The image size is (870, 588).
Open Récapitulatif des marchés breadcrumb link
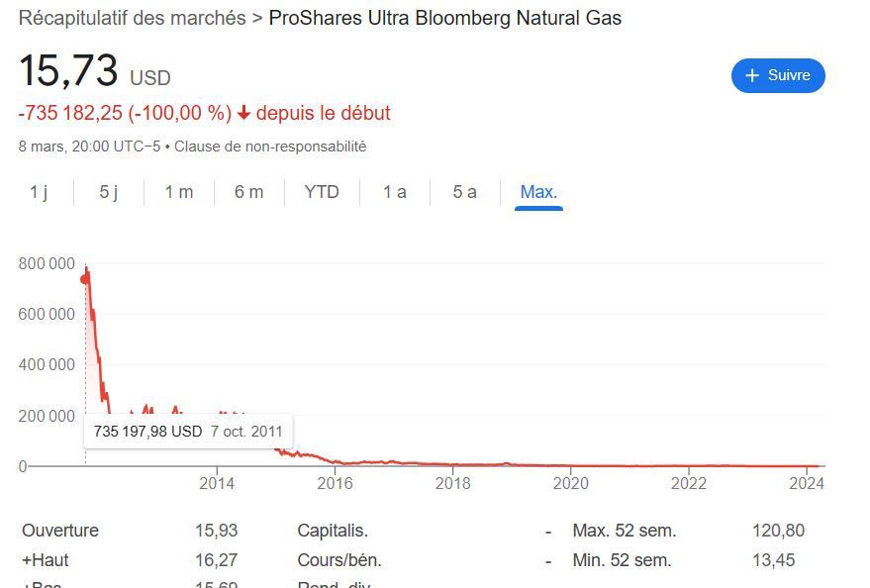133,18
